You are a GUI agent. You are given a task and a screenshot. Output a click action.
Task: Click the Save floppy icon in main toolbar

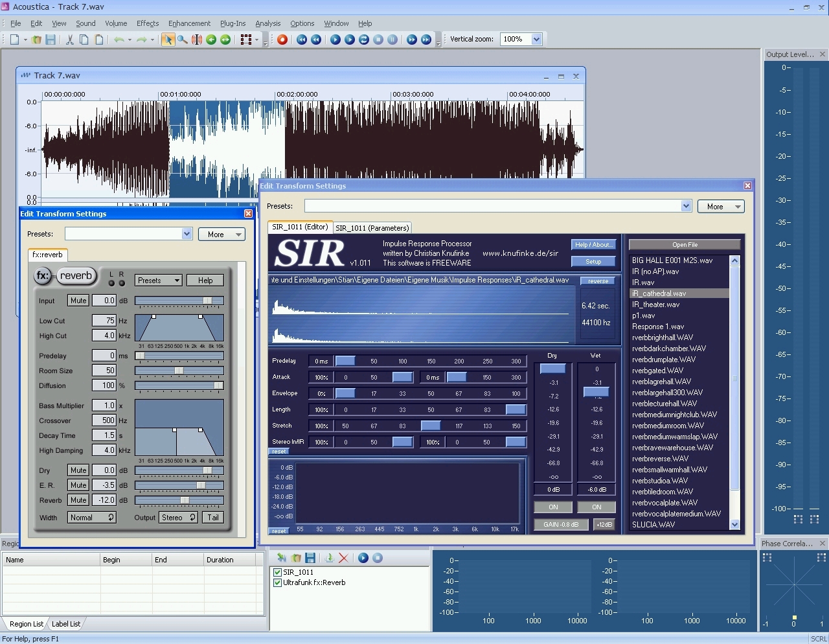[51, 40]
